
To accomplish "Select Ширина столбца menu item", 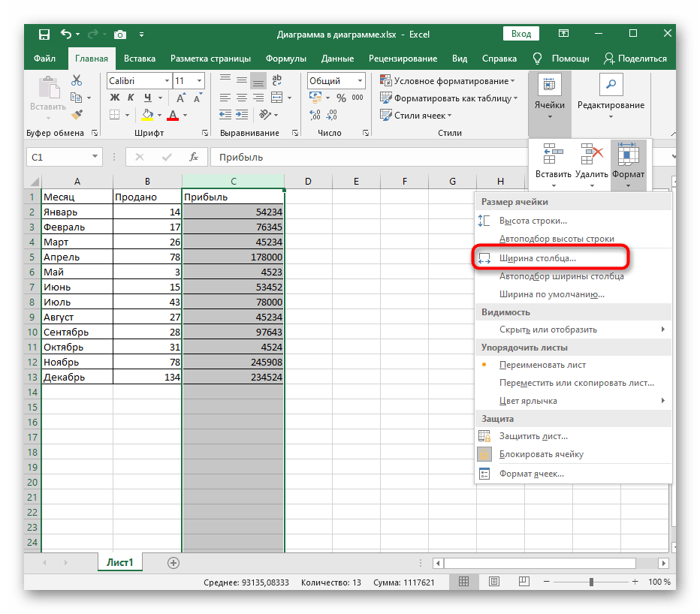I will [x=573, y=258].
